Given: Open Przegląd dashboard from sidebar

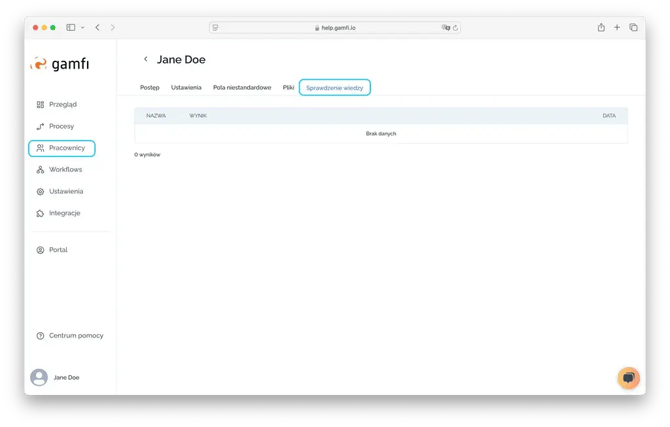Looking at the screenshot, I should pos(62,104).
